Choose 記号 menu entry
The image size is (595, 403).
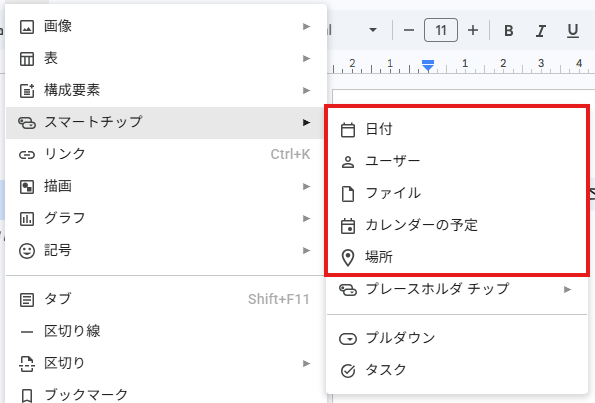pos(166,250)
